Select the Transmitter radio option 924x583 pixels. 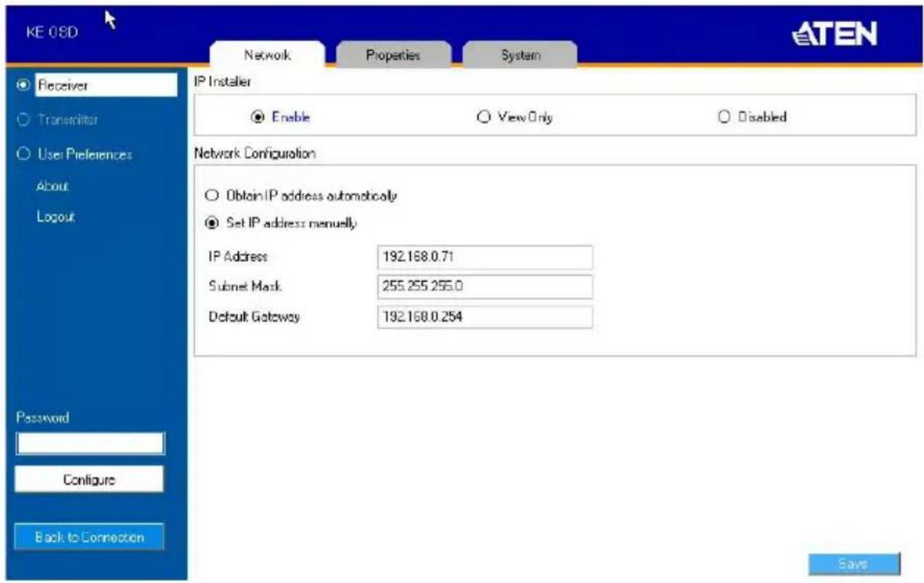(x=23, y=120)
